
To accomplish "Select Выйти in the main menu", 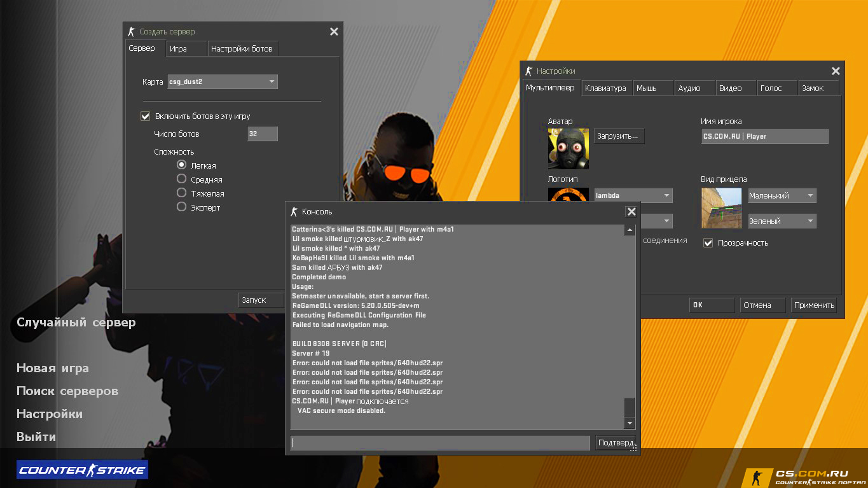I will [x=36, y=436].
